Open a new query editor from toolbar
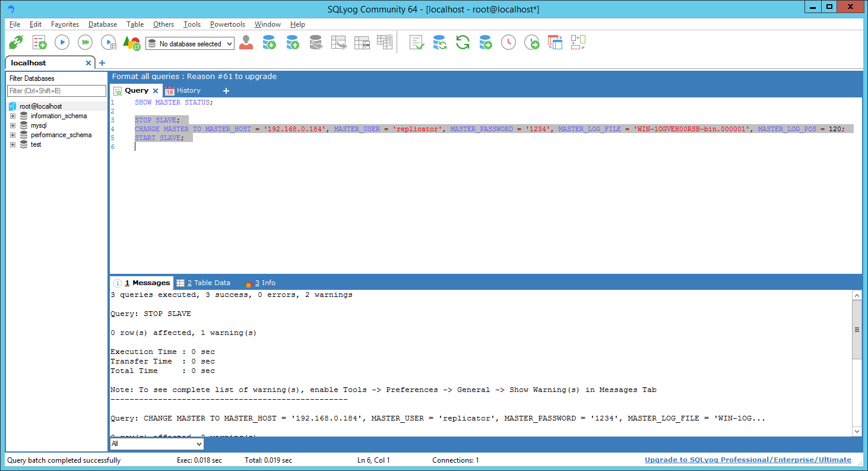 pos(39,43)
